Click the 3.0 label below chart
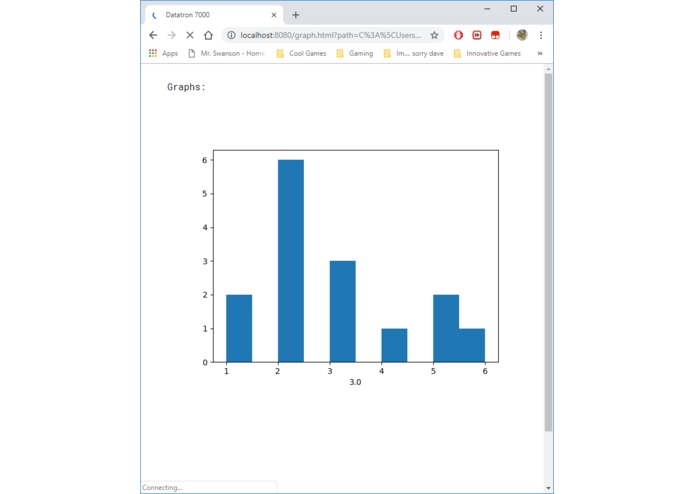 (355, 382)
